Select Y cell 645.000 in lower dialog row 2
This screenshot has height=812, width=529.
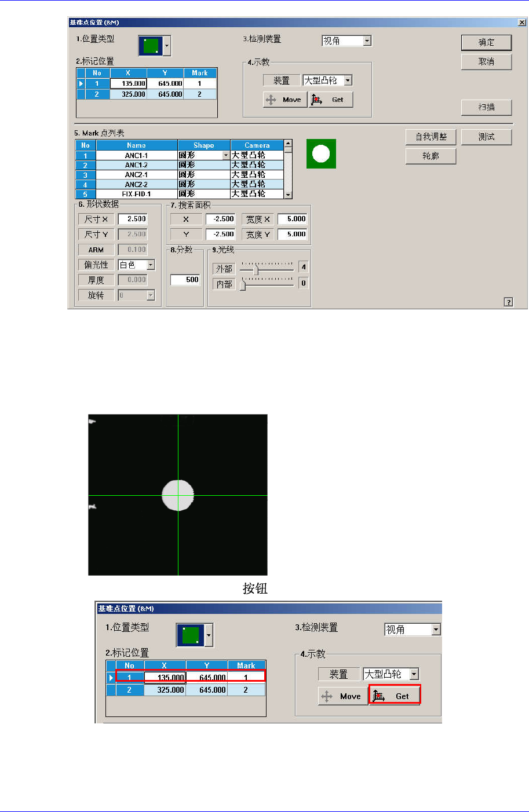[x=207, y=690]
